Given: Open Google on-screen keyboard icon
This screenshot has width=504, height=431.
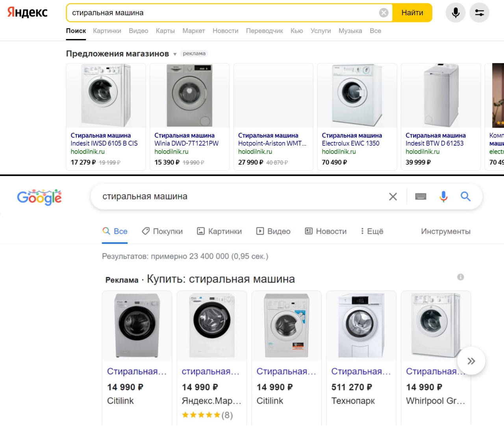Looking at the screenshot, I should [421, 197].
